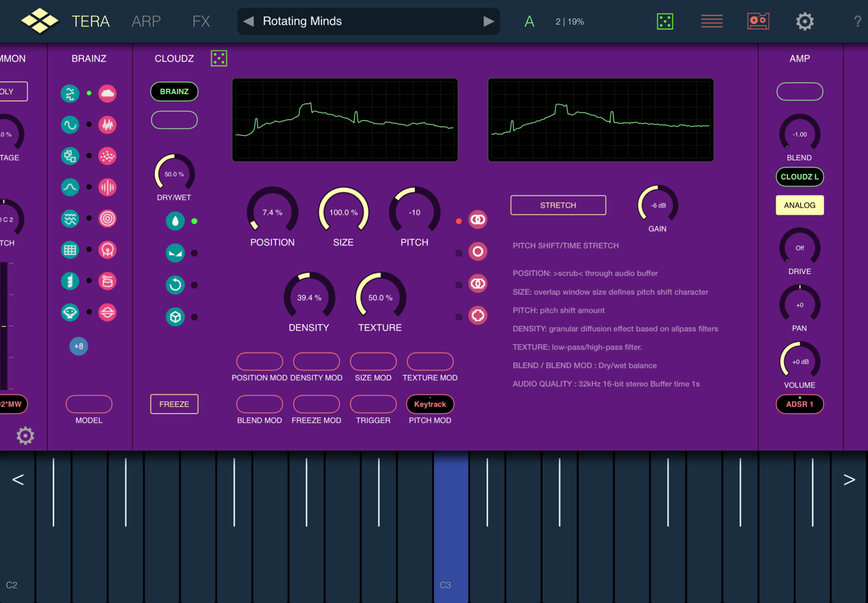868x603 pixels.
Task: Toggle the STRETCH mode button
Action: click(558, 205)
